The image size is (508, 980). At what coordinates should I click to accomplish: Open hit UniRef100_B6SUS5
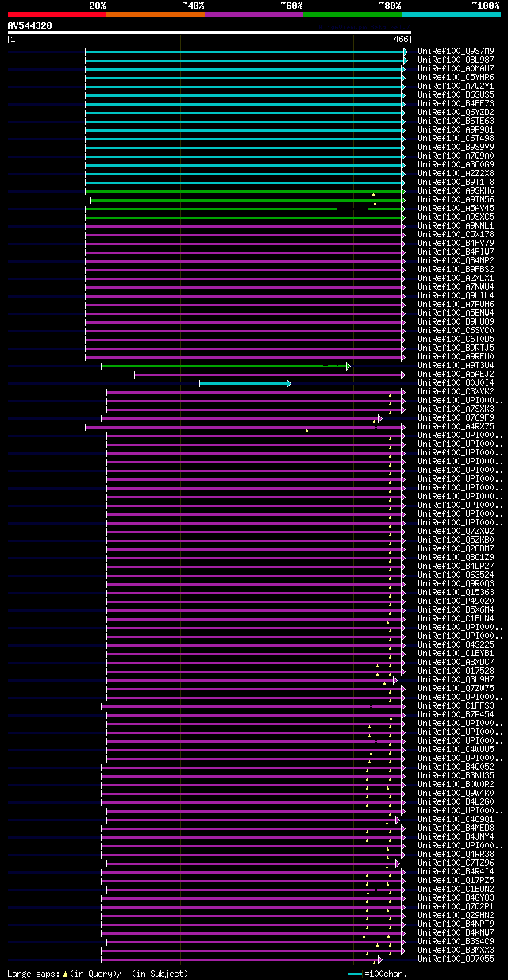456,94
